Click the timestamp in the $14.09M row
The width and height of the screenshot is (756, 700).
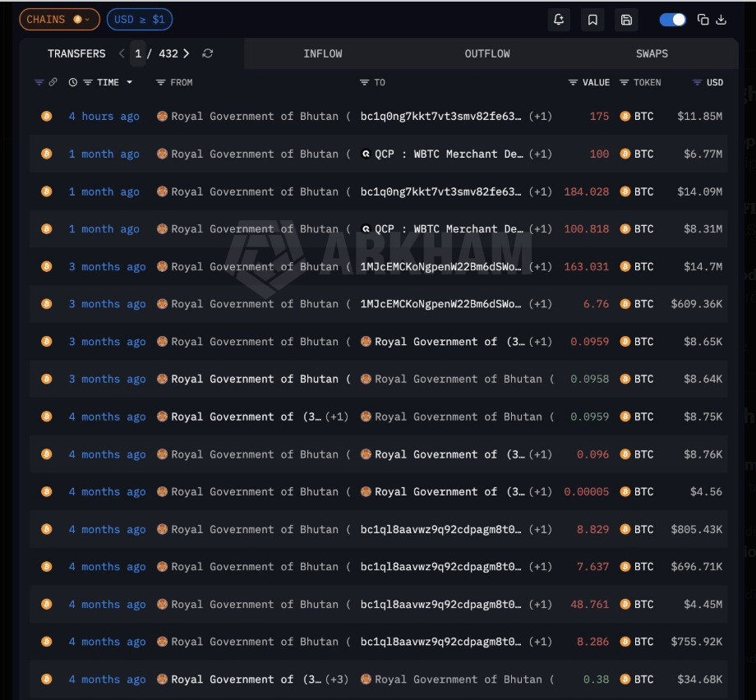104,191
